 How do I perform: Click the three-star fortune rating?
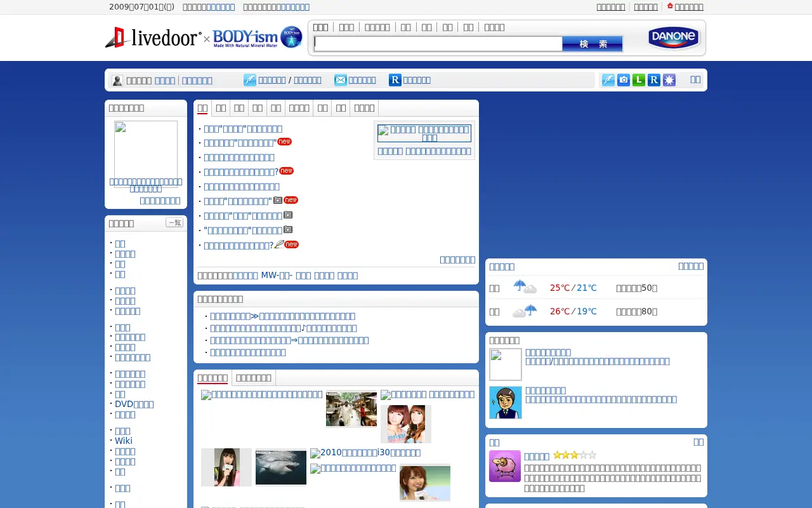pyautogui.click(x=575, y=455)
